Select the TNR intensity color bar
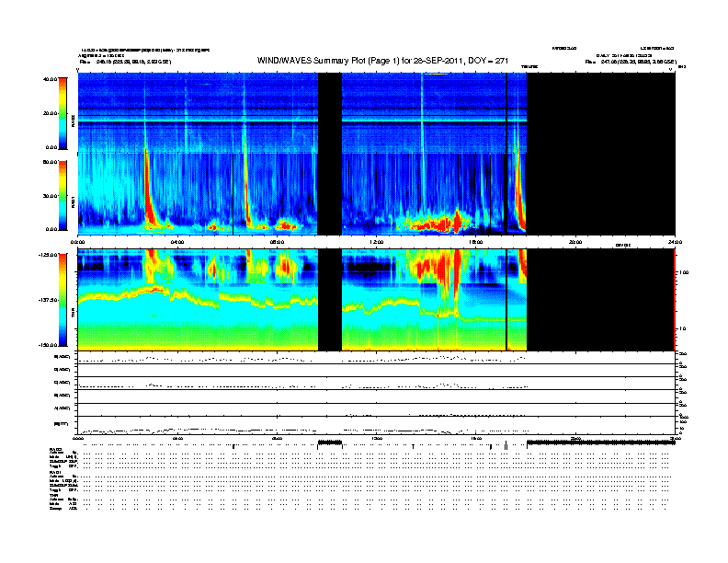The width and height of the screenshot is (728, 563). pyautogui.click(x=63, y=300)
